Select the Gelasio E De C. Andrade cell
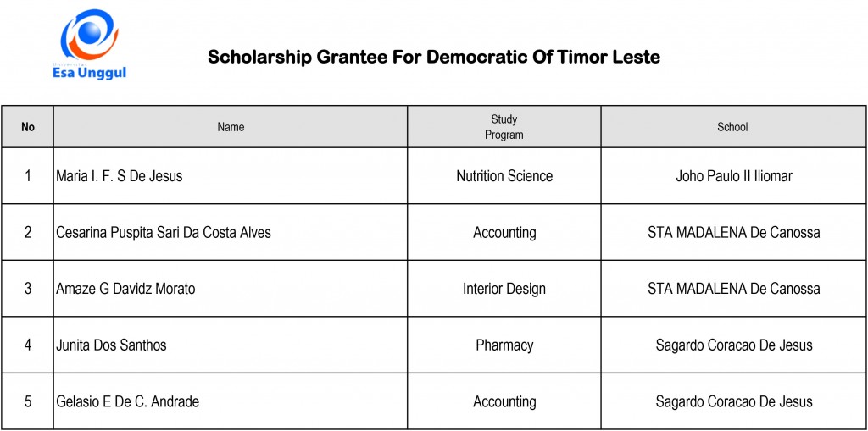868x431 pixels. 231,401
